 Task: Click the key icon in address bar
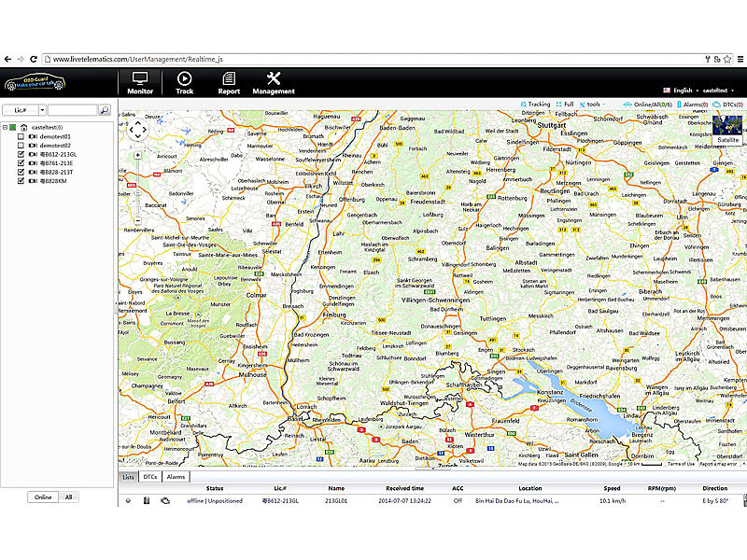pyautogui.click(x=708, y=59)
